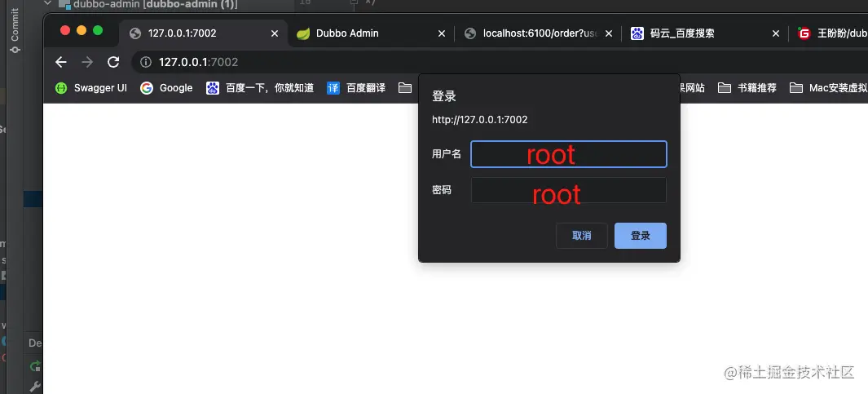
Task: Switch to the Dubbo Admin tab
Action: tap(371, 33)
